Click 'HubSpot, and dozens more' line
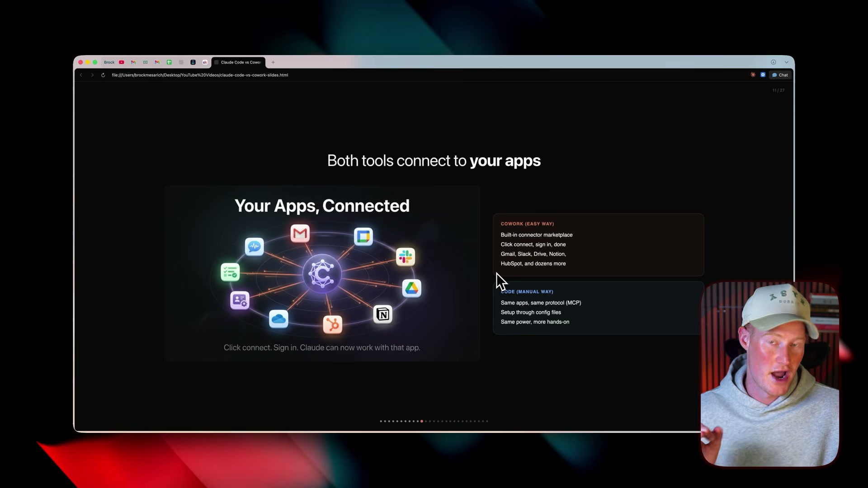 click(533, 263)
